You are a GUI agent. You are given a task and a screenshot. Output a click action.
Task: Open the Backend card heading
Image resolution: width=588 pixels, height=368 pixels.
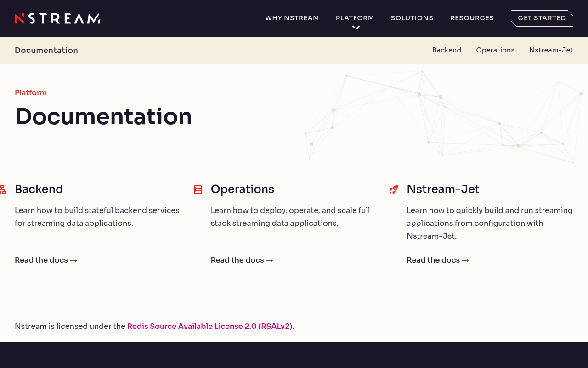(x=39, y=189)
